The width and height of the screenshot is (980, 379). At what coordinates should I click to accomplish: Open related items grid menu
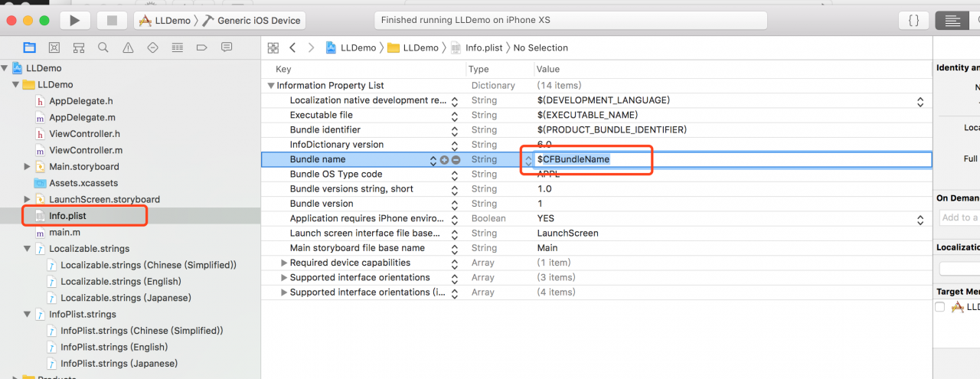click(273, 47)
